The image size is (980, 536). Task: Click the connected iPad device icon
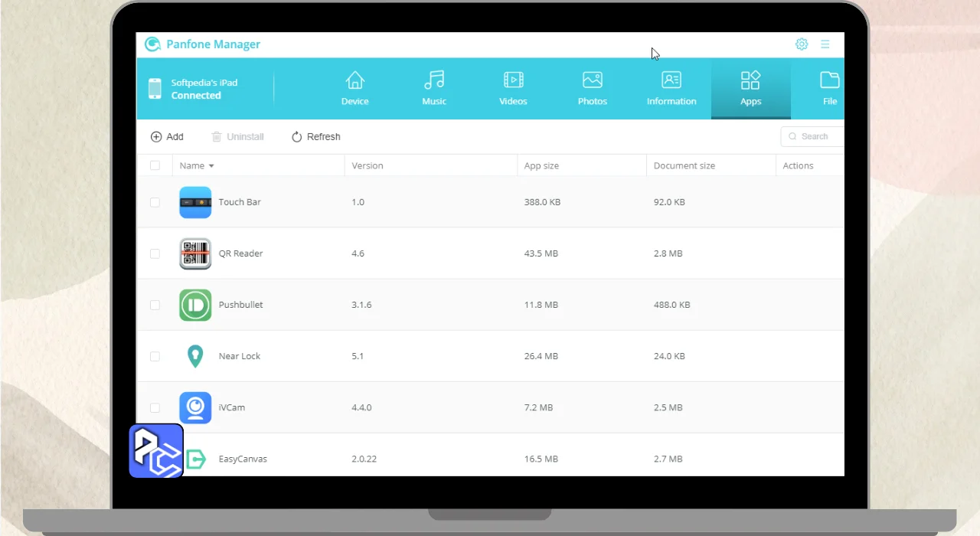tap(155, 89)
